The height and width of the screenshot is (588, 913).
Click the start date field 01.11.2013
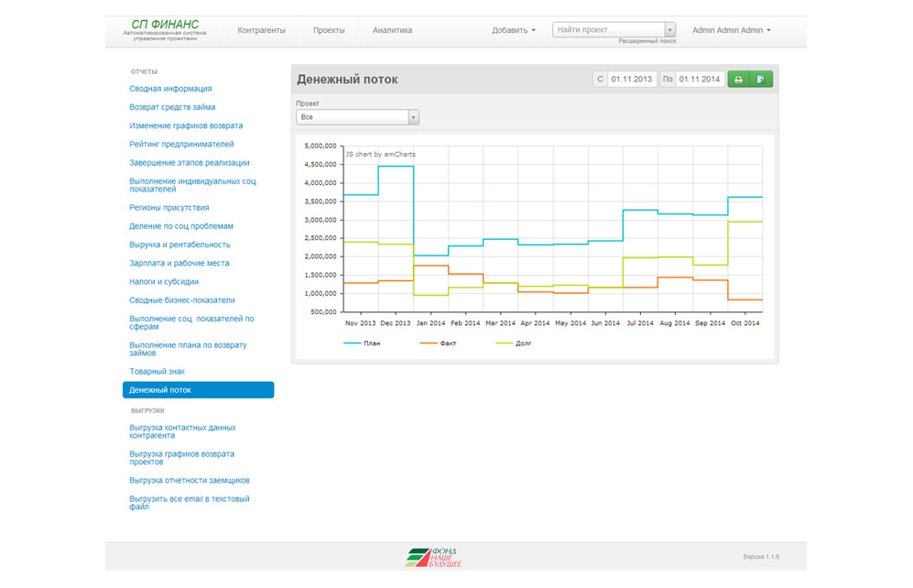pos(631,80)
